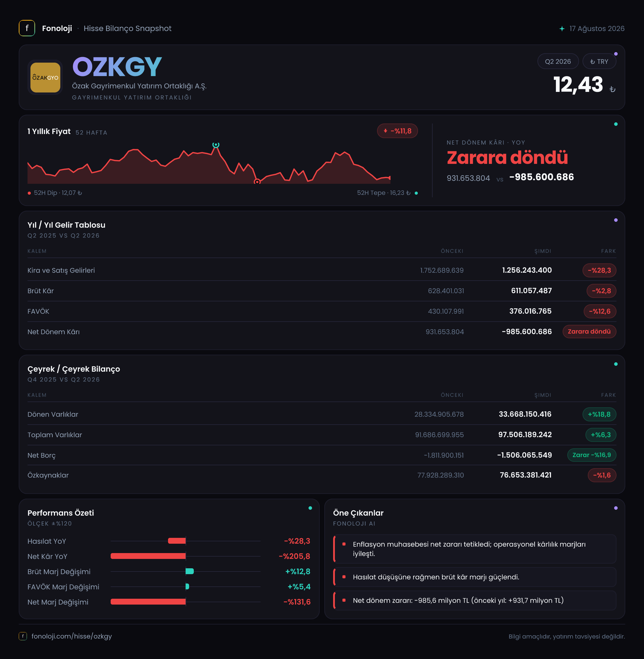Select the TRY currency pill
Image resolution: width=644 pixels, height=659 pixels.
[x=599, y=61]
